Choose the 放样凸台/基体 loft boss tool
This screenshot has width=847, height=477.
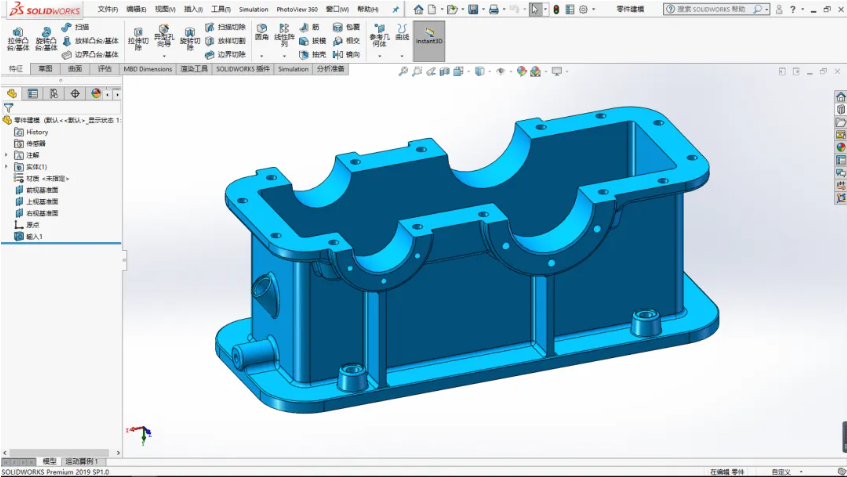pyautogui.click(x=90, y=41)
